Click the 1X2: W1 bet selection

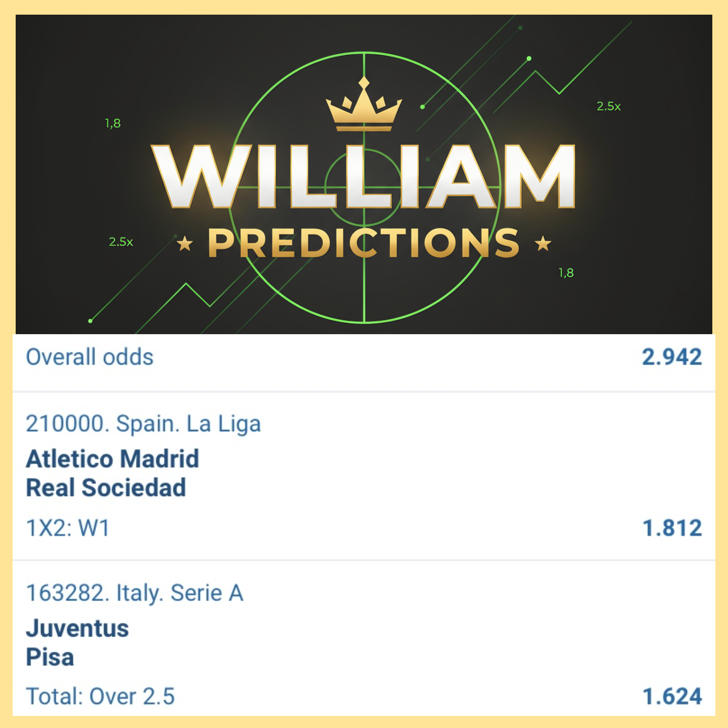pos(68,528)
